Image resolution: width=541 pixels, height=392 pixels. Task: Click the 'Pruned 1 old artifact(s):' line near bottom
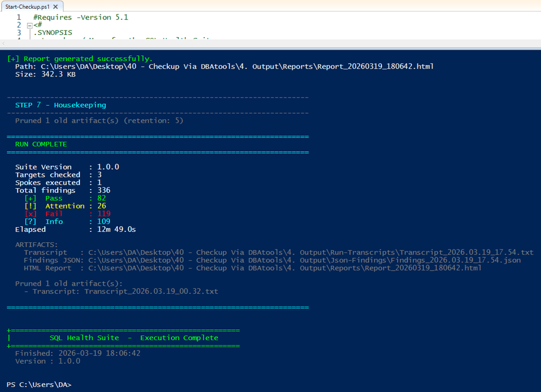(x=69, y=284)
